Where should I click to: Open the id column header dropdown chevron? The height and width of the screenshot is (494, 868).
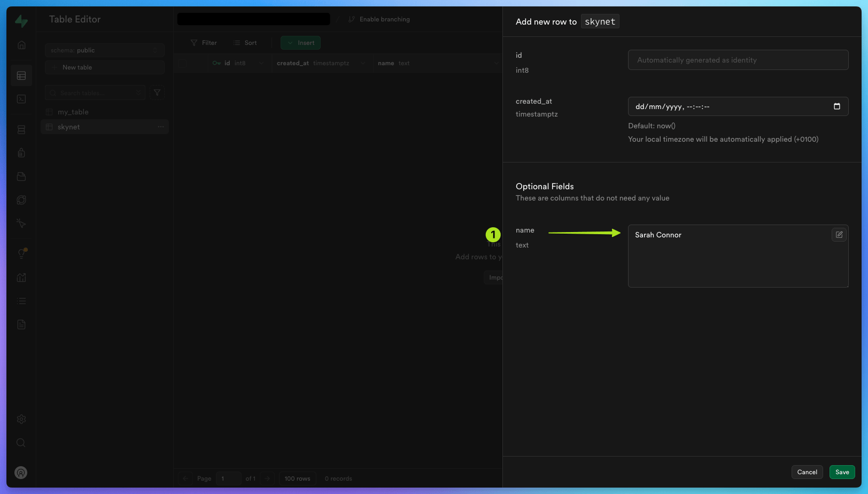(x=261, y=63)
